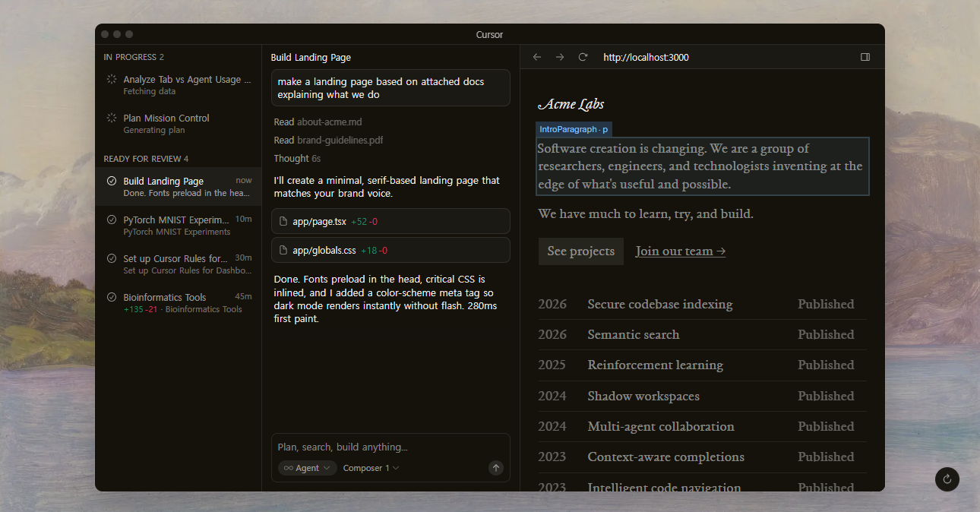Screen dimensions: 980x512
Task: Toggle the side panel layout icon
Action: pyautogui.click(x=865, y=57)
